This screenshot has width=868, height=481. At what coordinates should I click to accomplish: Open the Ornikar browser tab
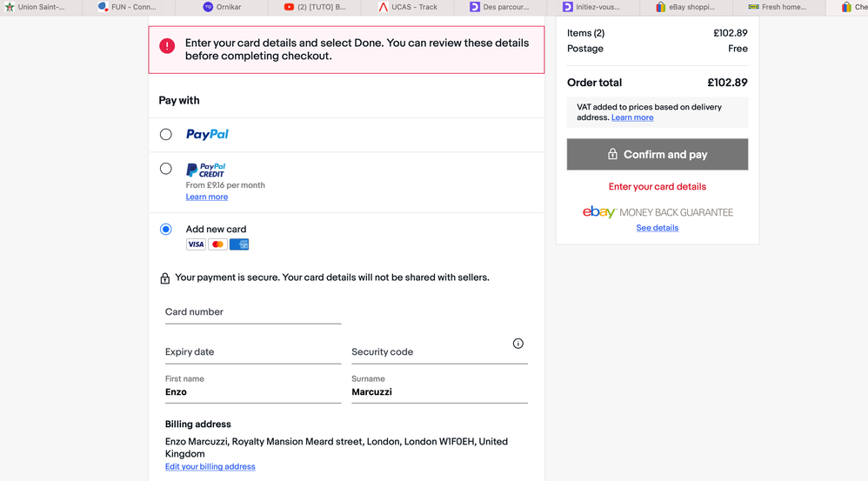coord(222,7)
